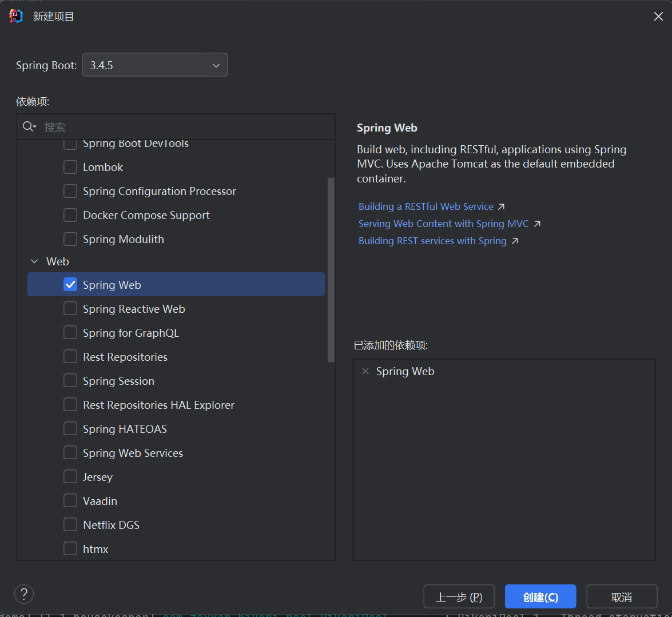Tick Spring HATEOAS checkbox
The height and width of the screenshot is (617, 672).
tap(70, 428)
